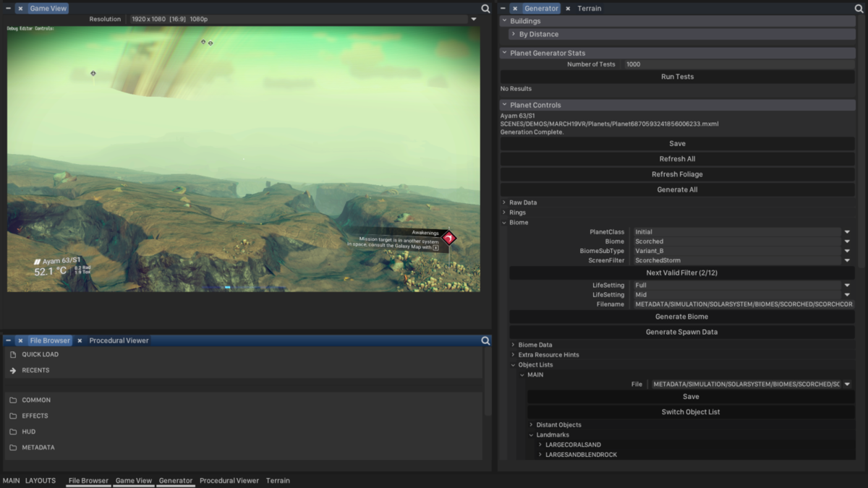Viewport: 868px width, 488px height.
Task: Click the File Browser panel search icon
Action: coord(485,341)
